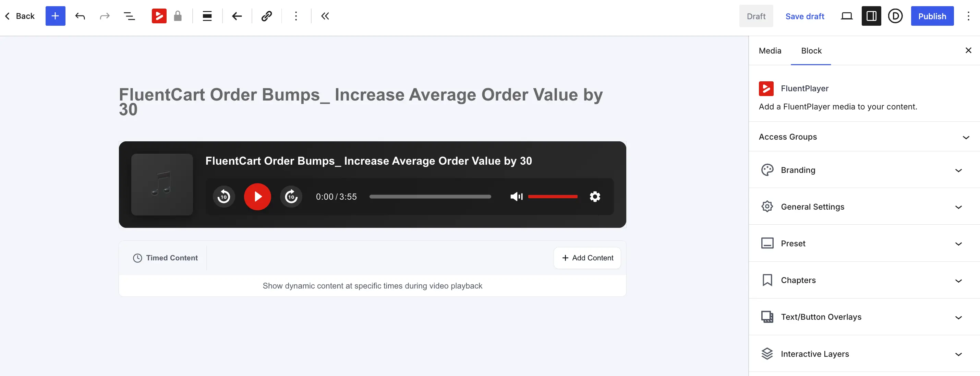The width and height of the screenshot is (980, 376).
Task: Expand the General Settings chevron
Action: point(958,207)
